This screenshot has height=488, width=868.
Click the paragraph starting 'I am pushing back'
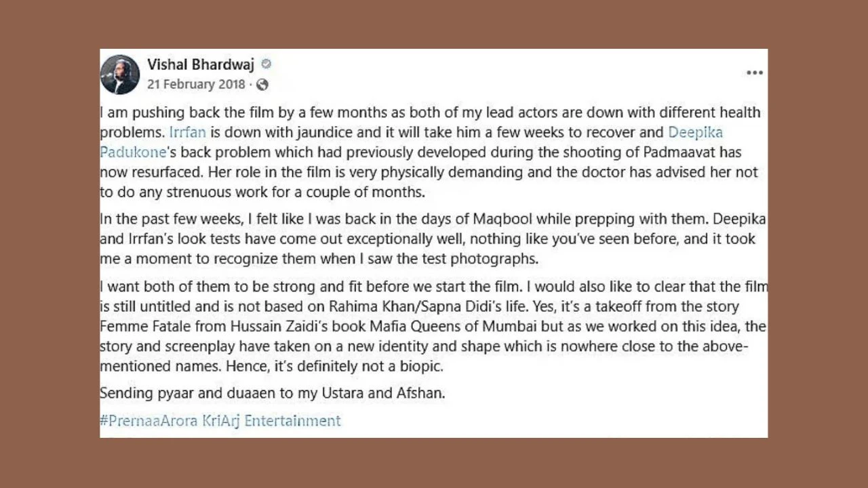point(430,152)
